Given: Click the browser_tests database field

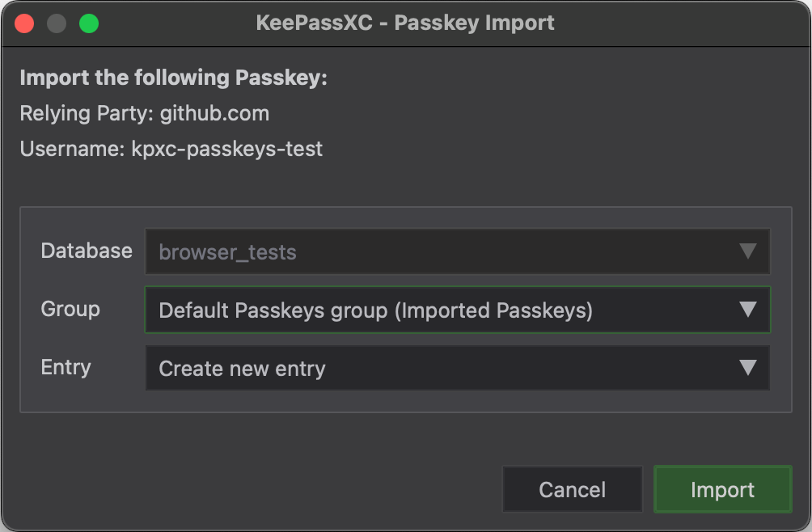Looking at the screenshot, I should pos(457,251).
